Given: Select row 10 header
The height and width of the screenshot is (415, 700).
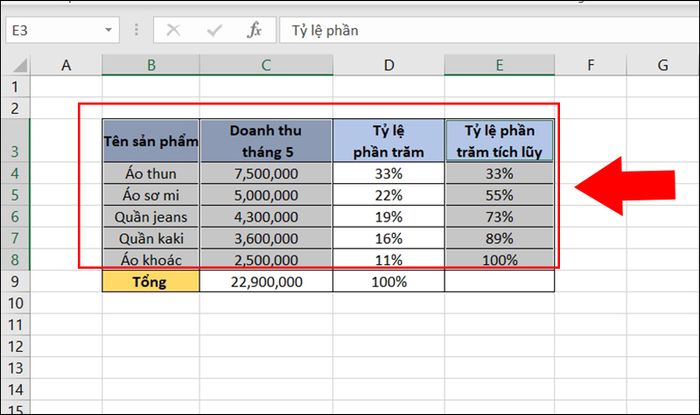Looking at the screenshot, I should tap(15, 303).
